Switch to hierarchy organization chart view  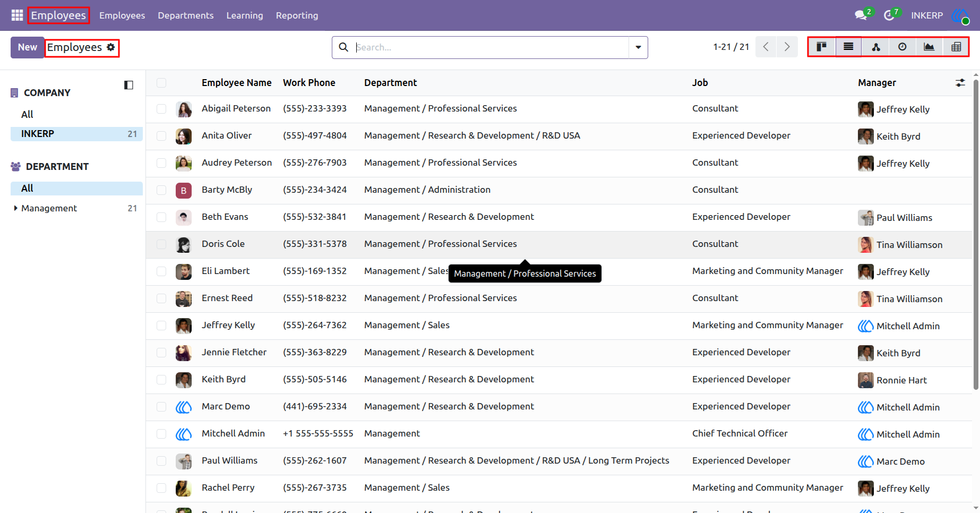[x=876, y=47]
